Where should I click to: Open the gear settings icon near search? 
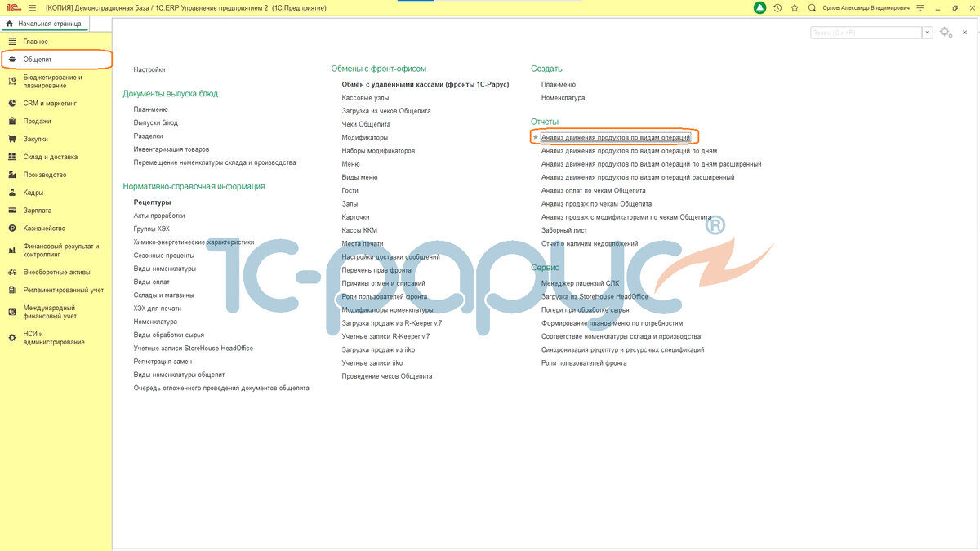click(945, 32)
